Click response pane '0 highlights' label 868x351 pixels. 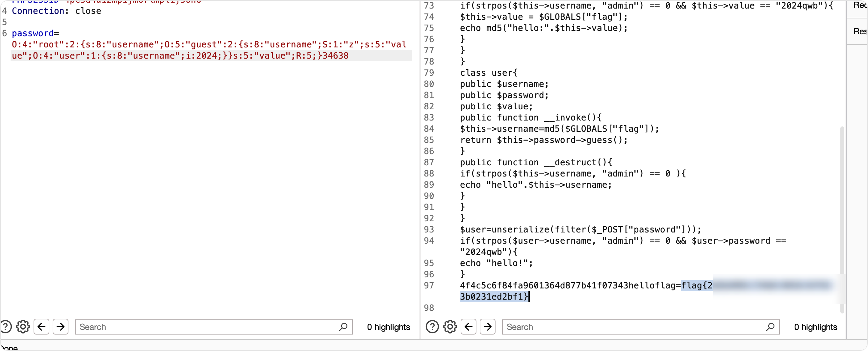[x=815, y=327]
